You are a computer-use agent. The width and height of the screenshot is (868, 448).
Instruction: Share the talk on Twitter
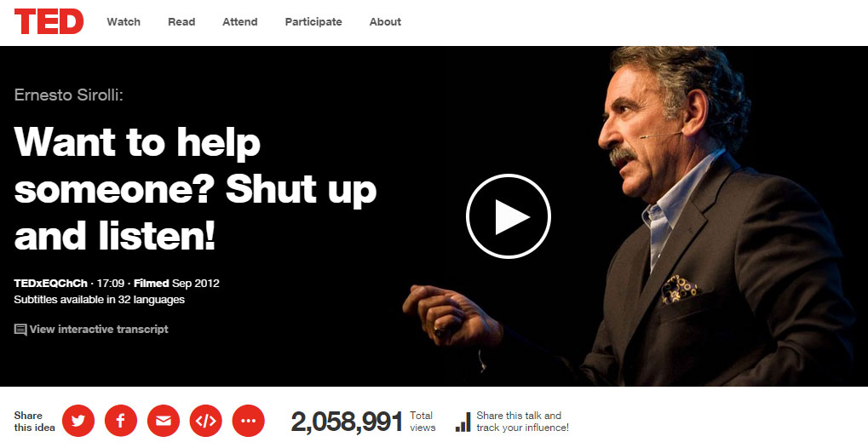point(78,421)
